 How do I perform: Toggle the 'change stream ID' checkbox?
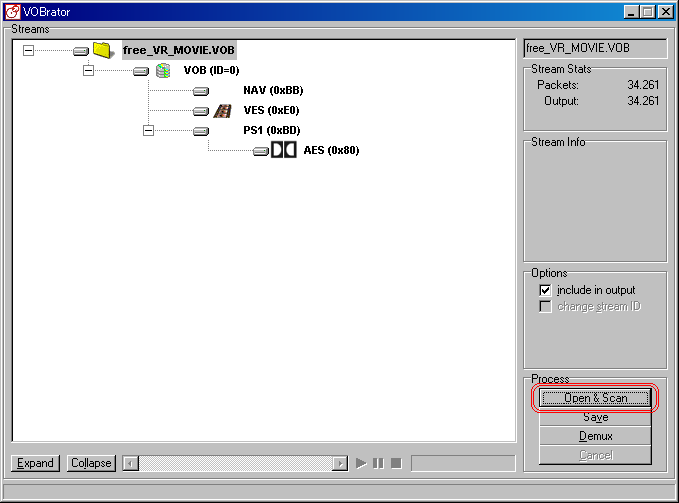click(x=545, y=306)
